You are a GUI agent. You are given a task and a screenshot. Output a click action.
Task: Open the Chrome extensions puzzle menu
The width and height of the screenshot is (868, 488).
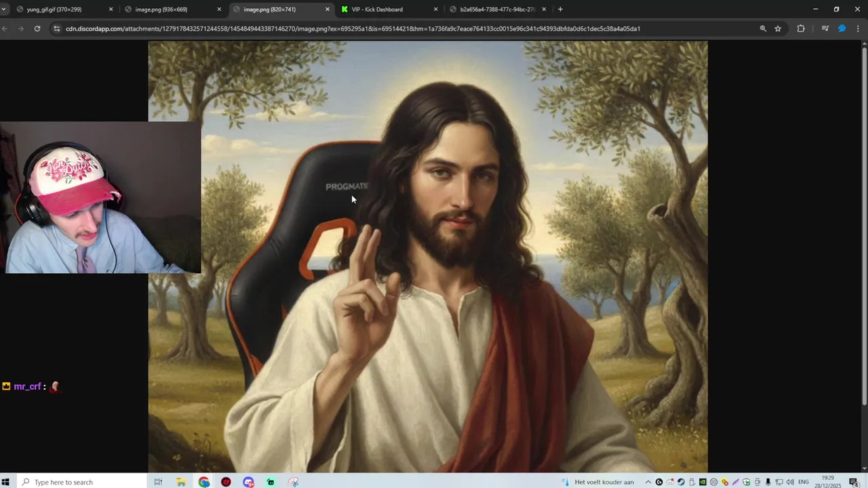[x=801, y=28]
